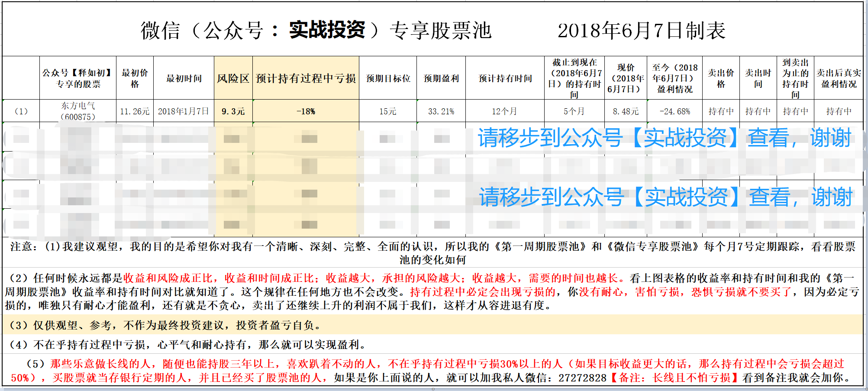868x391 pixels.
Task: Click the row label (1) cell
Action: [x=21, y=112]
